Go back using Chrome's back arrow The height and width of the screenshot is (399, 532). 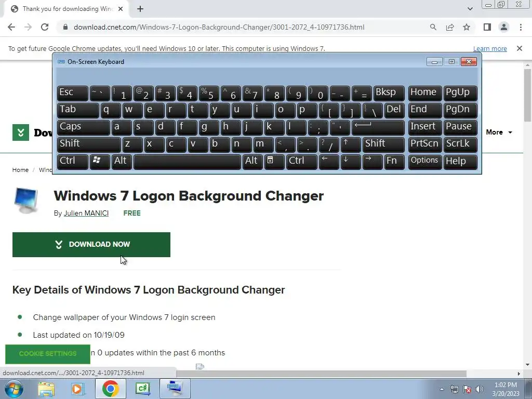11,27
